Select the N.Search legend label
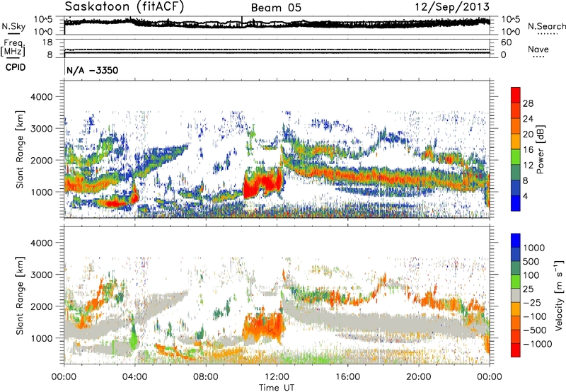This screenshot has height=392, width=566. click(546, 26)
